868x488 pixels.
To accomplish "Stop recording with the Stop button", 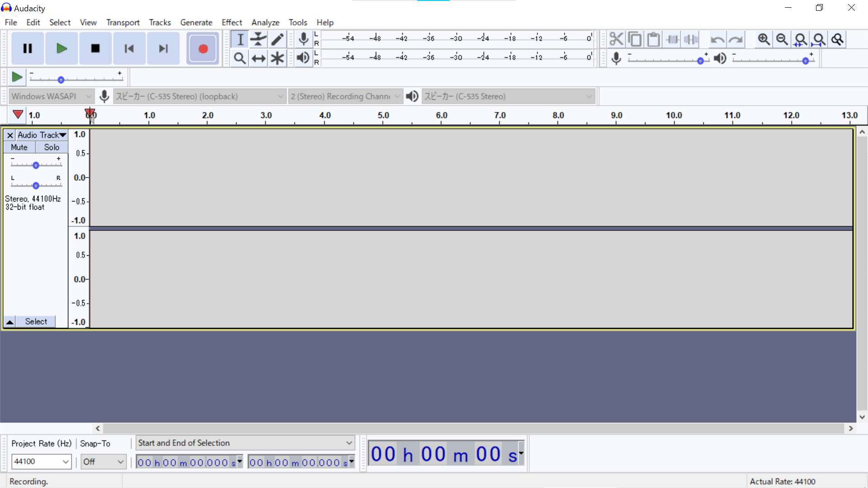I will point(95,48).
